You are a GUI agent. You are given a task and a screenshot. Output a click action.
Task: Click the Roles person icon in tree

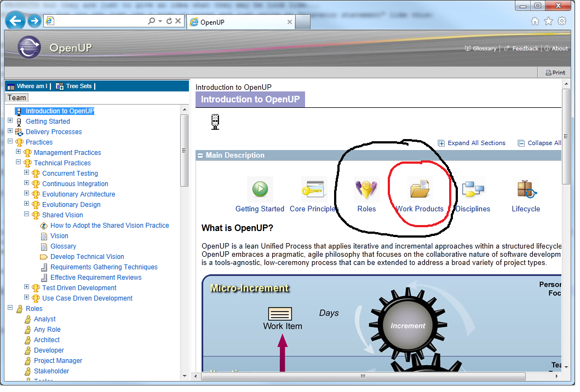click(x=20, y=309)
